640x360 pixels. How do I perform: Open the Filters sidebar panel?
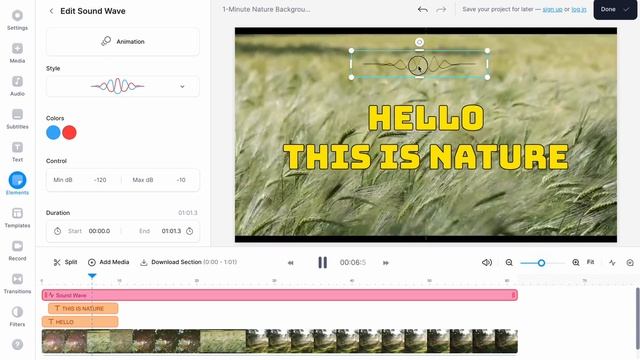click(17, 317)
